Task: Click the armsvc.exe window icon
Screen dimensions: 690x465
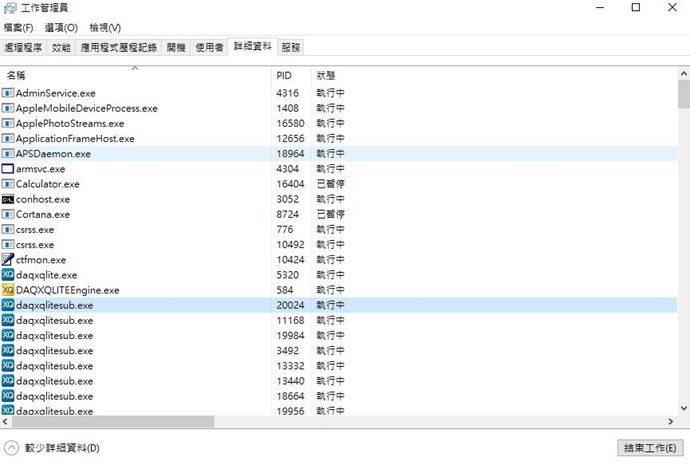Action: coord(8,169)
